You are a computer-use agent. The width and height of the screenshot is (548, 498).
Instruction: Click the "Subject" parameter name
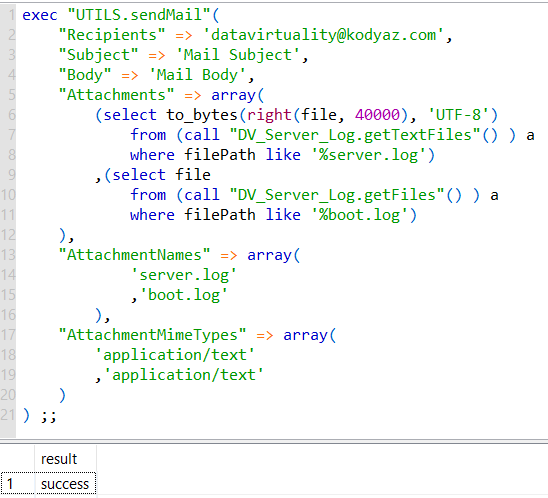pos(99,55)
